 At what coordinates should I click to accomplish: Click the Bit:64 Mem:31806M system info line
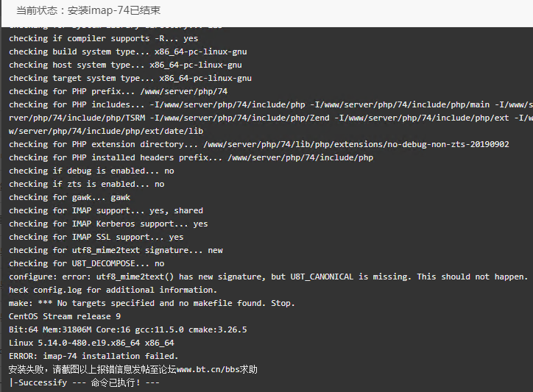(x=128, y=329)
